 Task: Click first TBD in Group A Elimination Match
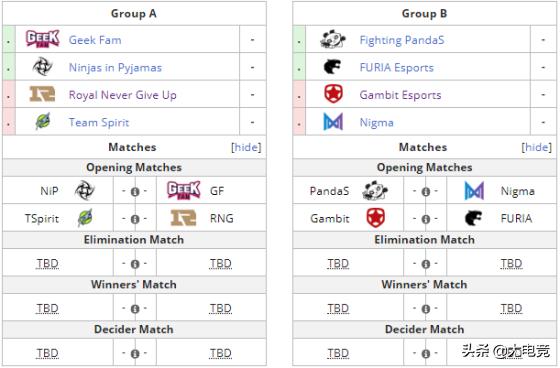(47, 264)
